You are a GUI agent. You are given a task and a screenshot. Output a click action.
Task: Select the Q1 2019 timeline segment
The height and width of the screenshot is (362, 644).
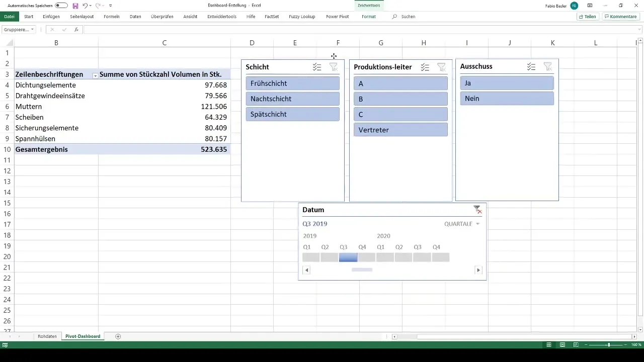pos(311,257)
